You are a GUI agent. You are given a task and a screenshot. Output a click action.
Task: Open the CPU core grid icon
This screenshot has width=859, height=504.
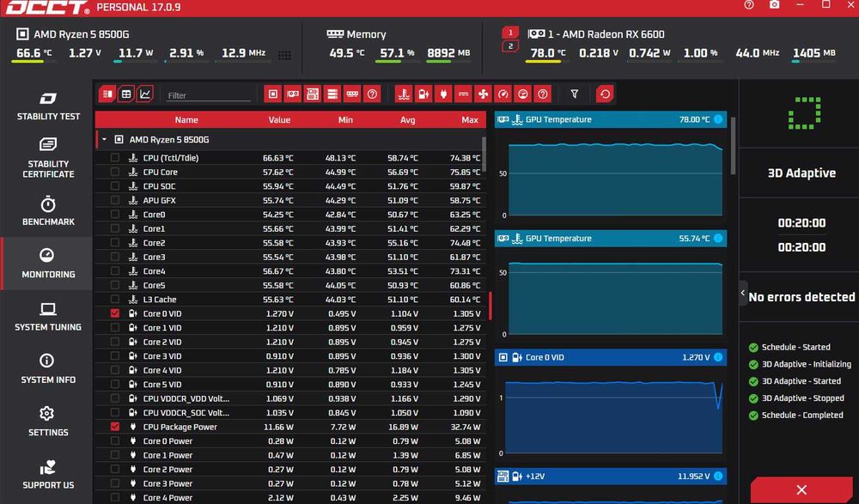point(284,55)
